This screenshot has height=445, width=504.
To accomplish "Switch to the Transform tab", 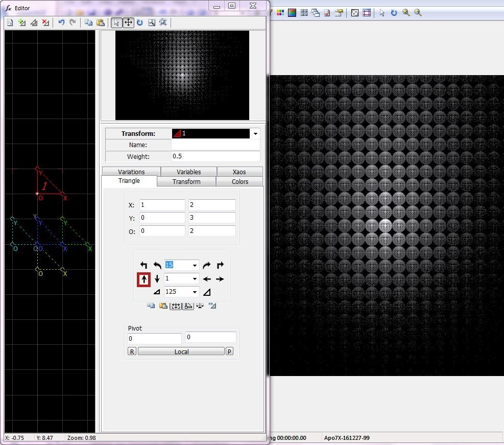I will point(186,181).
